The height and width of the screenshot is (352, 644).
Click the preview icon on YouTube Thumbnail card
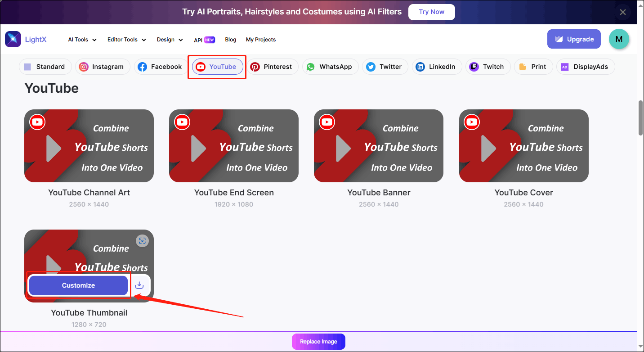click(x=142, y=241)
